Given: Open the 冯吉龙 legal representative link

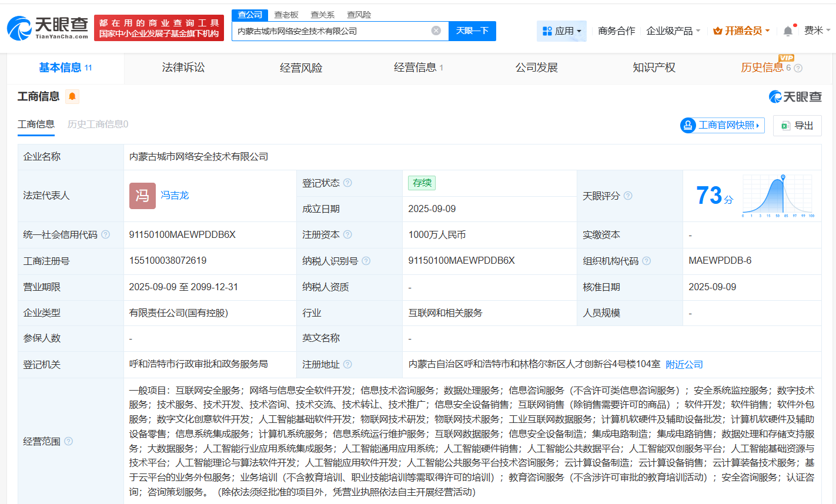Looking at the screenshot, I should (175, 196).
